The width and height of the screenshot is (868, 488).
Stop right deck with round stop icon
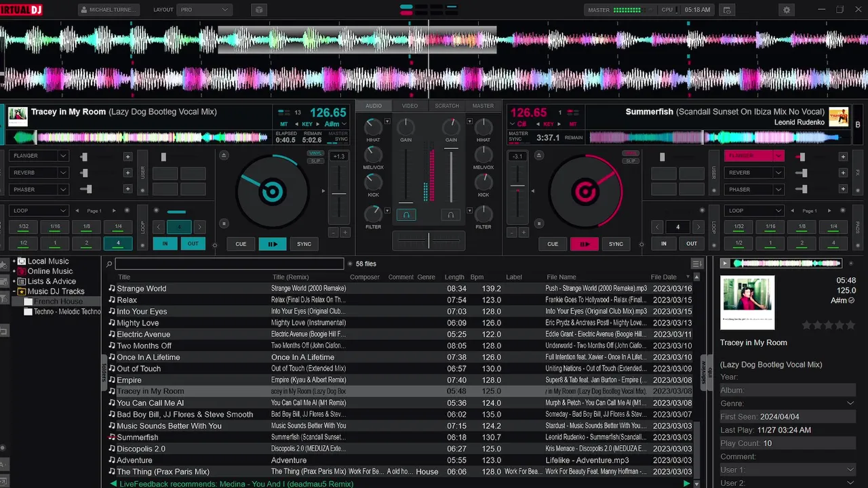coord(540,223)
